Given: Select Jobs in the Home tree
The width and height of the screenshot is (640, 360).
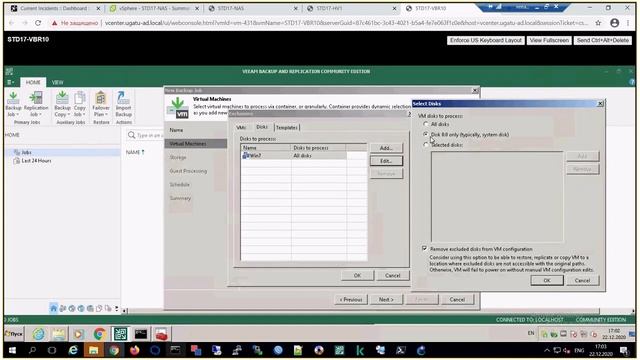Looking at the screenshot, I should (x=26, y=152).
